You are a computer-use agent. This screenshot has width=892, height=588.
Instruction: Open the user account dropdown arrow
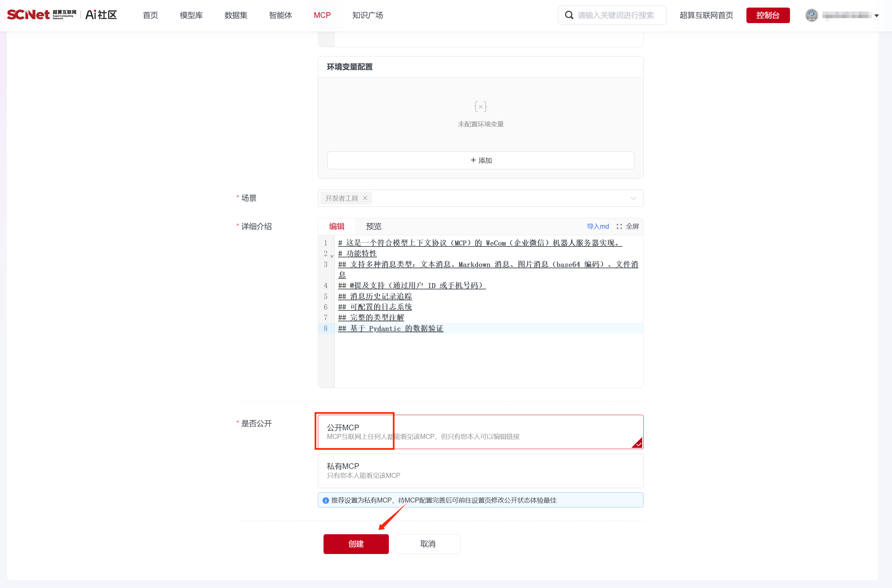click(876, 16)
